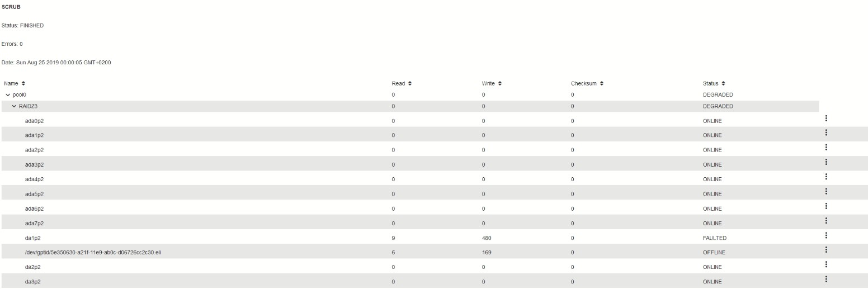The height and width of the screenshot is (289, 868).
Task: Open the kebab menu for ada1p2
Action: pos(825,132)
